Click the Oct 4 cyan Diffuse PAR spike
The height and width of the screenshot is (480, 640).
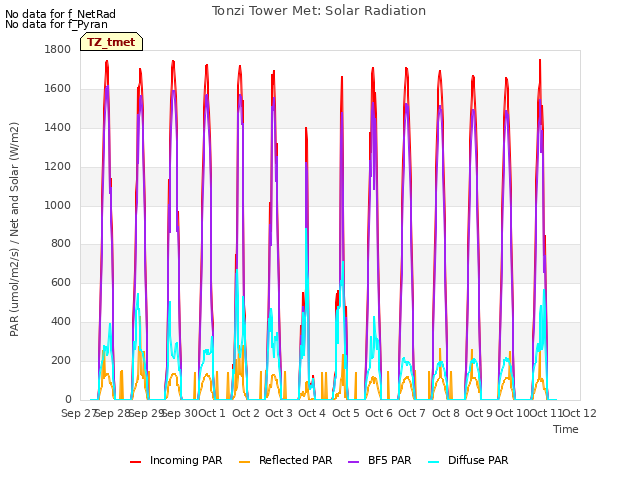(x=307, y=231)
